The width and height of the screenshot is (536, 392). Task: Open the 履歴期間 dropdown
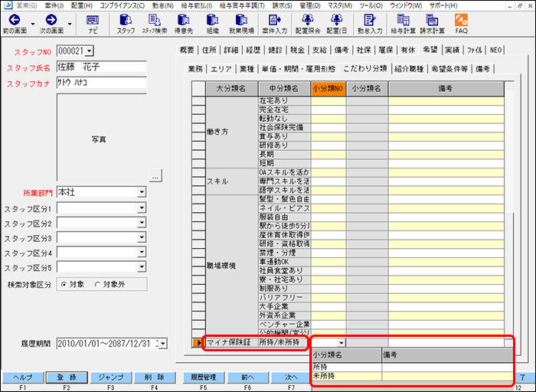coord(163,344)
